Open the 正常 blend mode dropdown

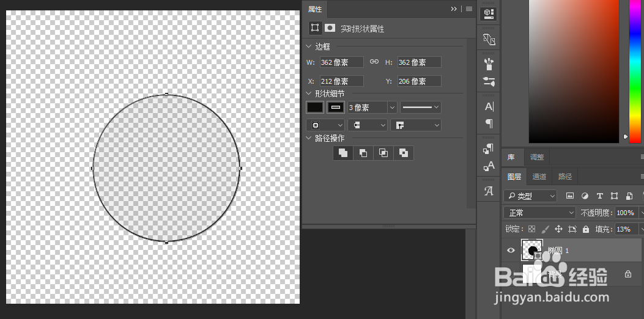point(539,213)
